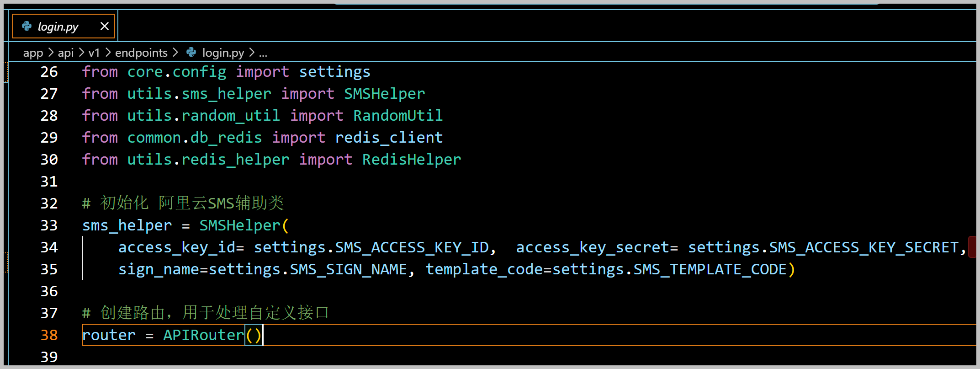Open the "v1" breadcrumb segment
980x369 pixels.
(94, 53)
